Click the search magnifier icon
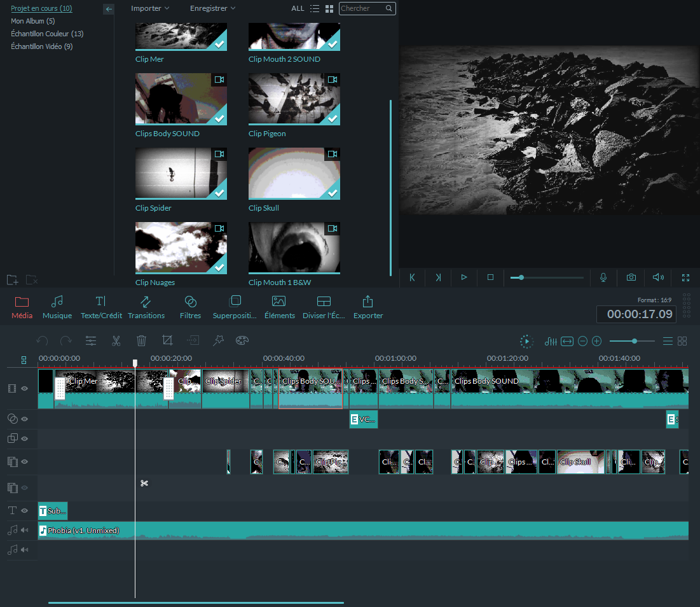This screenshot has width=700, height=607. (389, 8)
